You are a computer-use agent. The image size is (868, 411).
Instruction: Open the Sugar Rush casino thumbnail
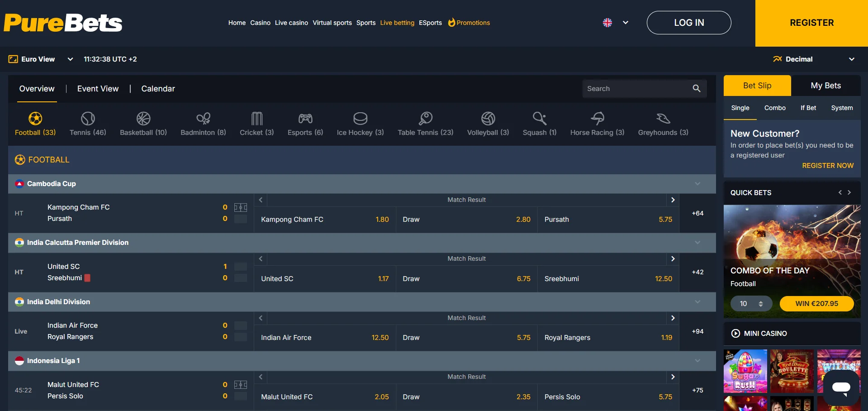pos(745,371)
